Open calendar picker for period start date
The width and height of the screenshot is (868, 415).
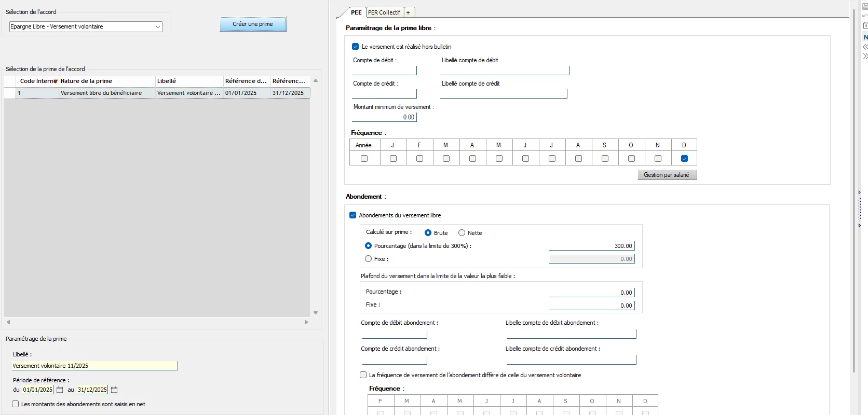60,390
